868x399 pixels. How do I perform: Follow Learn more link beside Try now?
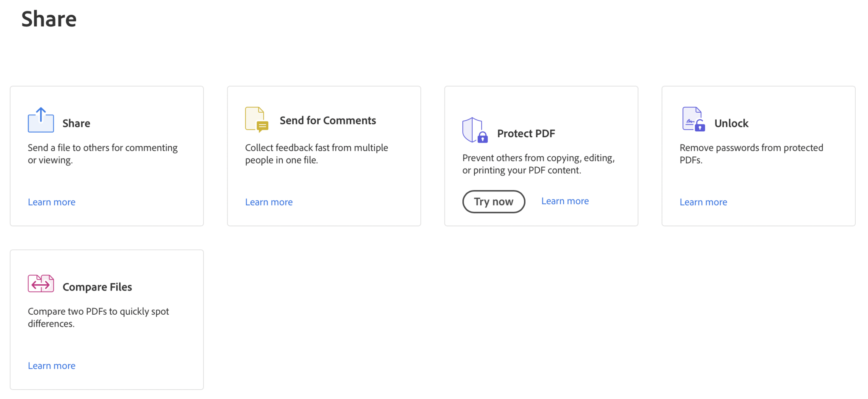pos(565,201)
